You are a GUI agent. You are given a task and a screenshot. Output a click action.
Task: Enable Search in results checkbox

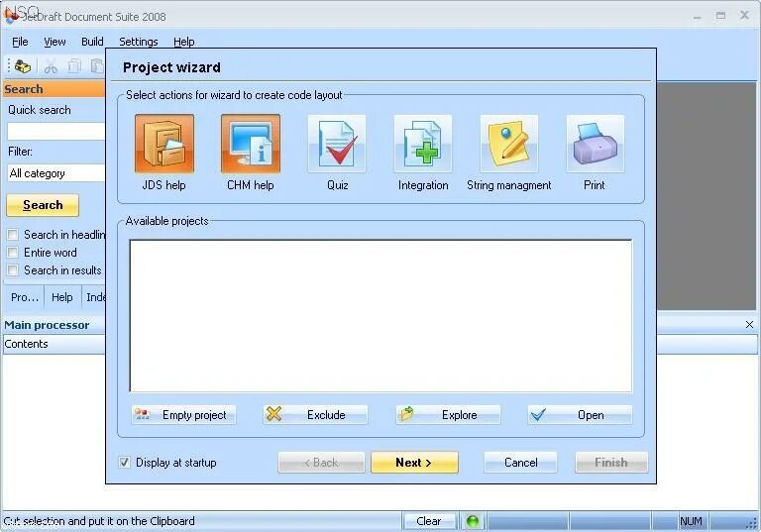[13, 269]
